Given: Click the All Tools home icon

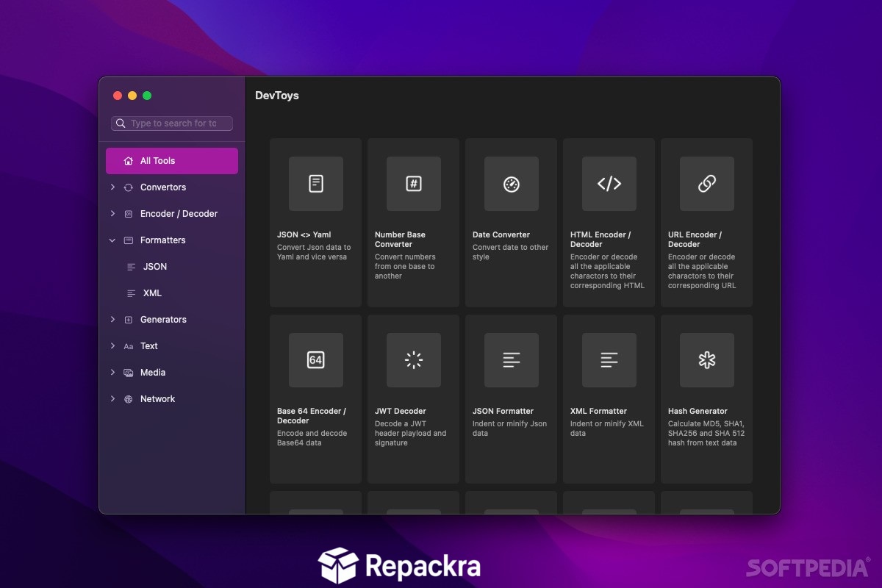Looking at the screenshot, I should (129, 161).
